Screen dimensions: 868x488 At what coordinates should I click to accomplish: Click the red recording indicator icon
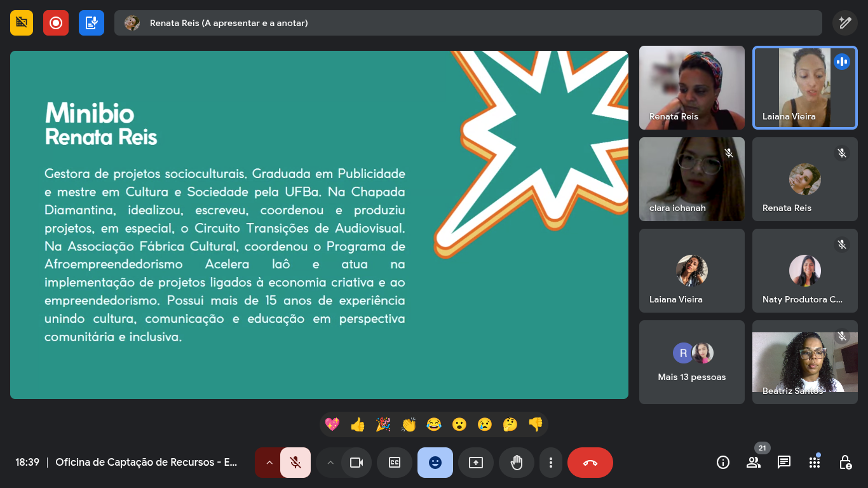56,23
